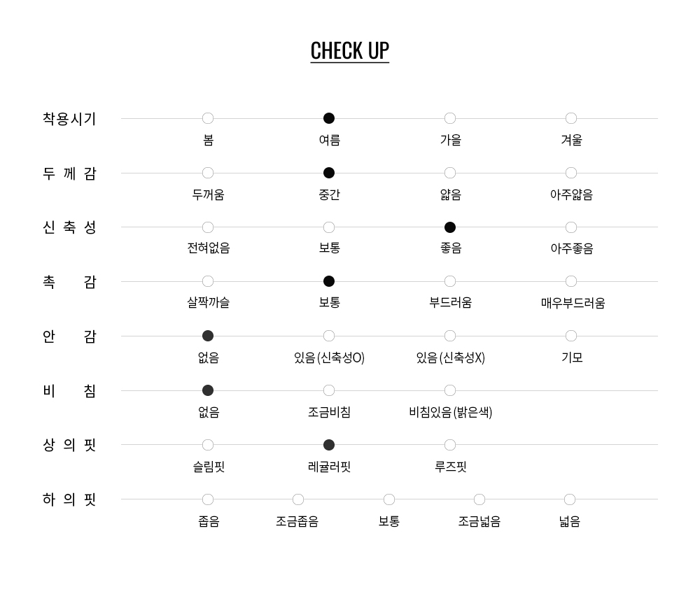The image size is (700, 596).
Task: Pick the 매우부드러움 circle for 촉감
Action: [571, 281]
